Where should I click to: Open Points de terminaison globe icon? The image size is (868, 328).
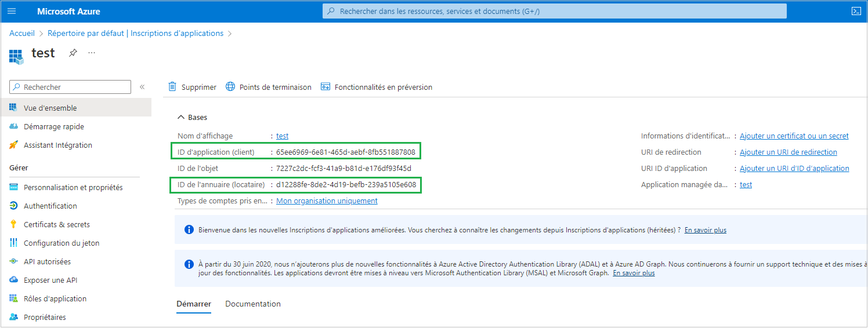click(230, 87)
